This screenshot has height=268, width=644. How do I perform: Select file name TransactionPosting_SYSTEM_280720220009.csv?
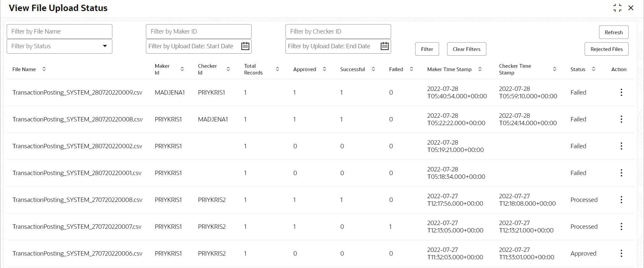(x=77, y=93)
